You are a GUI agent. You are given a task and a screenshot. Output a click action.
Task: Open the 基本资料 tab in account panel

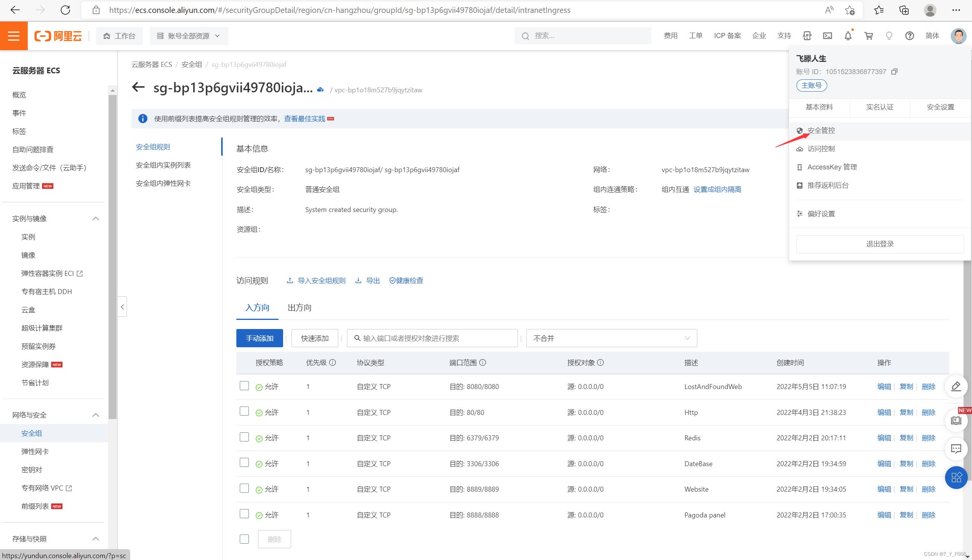coord(819,107)
